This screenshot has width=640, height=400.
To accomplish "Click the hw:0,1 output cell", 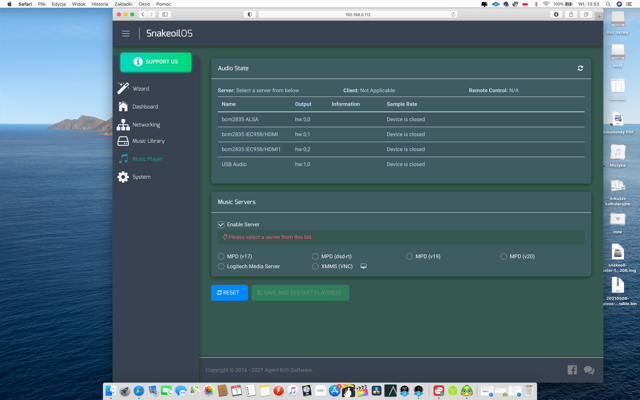I will click(x=302, y=134).
